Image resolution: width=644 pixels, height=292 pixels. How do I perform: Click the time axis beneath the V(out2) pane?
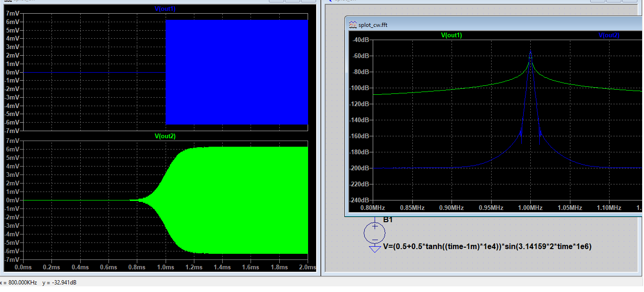[165, 267]
